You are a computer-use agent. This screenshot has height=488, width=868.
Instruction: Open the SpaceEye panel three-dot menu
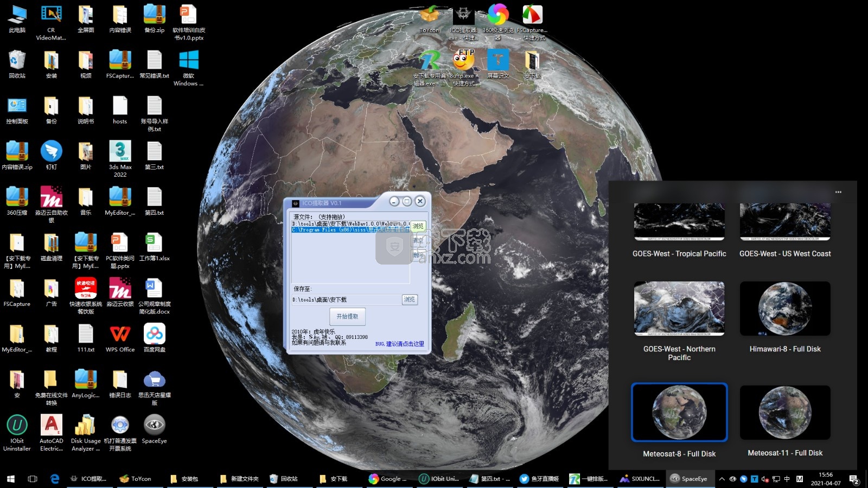coord(838,192)
